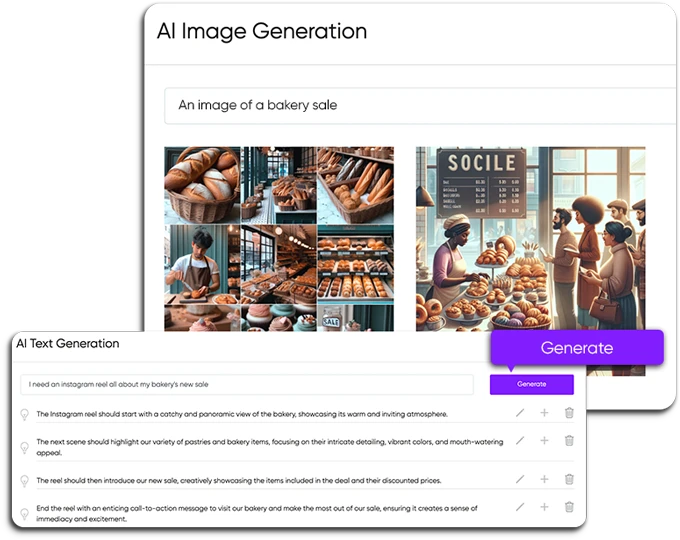Select the SOCILE bakery illustration generated image
The height and width of the screenshot is (540, 680).
530,239
